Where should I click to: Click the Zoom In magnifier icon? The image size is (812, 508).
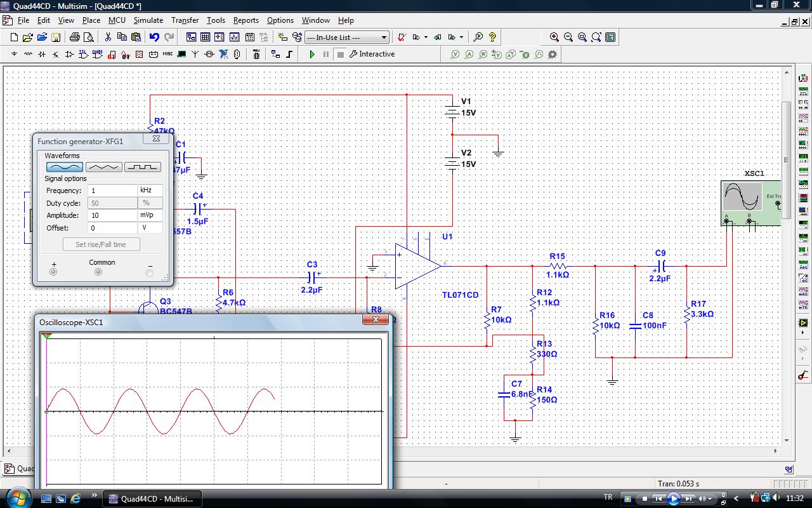point(554,37)
